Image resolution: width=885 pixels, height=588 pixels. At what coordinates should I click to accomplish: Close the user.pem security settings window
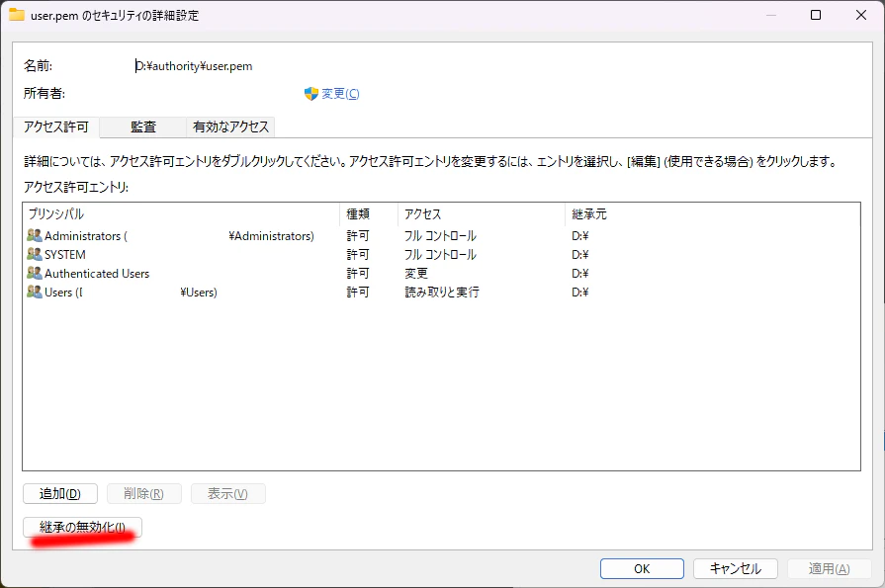(860, 15)
